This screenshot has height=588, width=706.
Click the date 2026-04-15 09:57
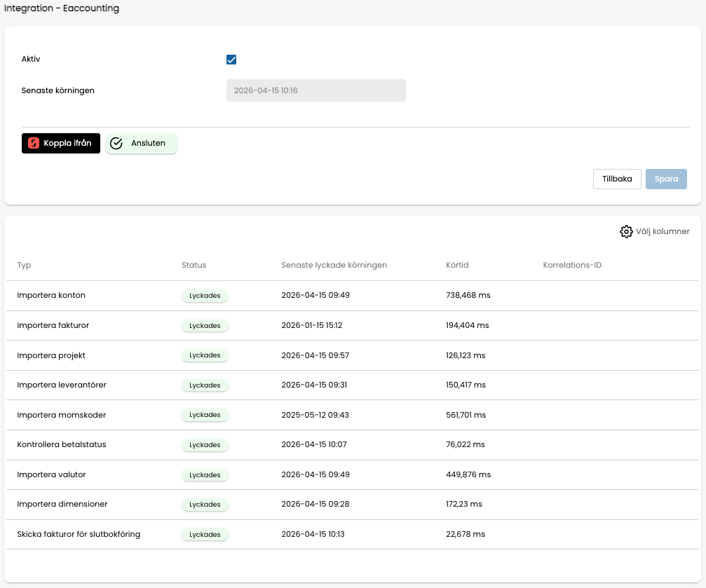click(315, 355)
